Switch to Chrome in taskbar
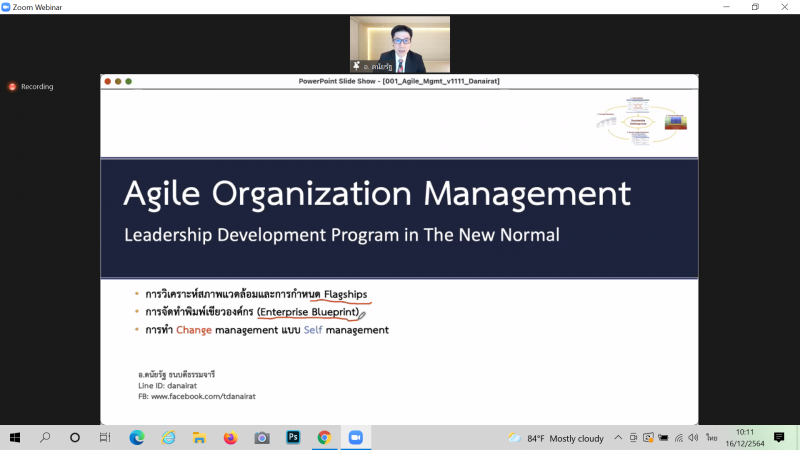 pos(324,438)
